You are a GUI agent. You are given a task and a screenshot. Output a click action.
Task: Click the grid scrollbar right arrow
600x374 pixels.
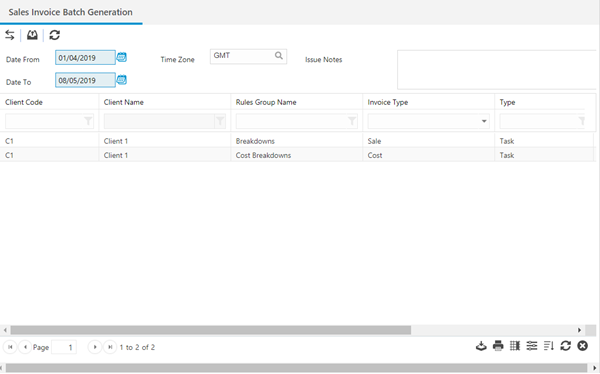579,330
